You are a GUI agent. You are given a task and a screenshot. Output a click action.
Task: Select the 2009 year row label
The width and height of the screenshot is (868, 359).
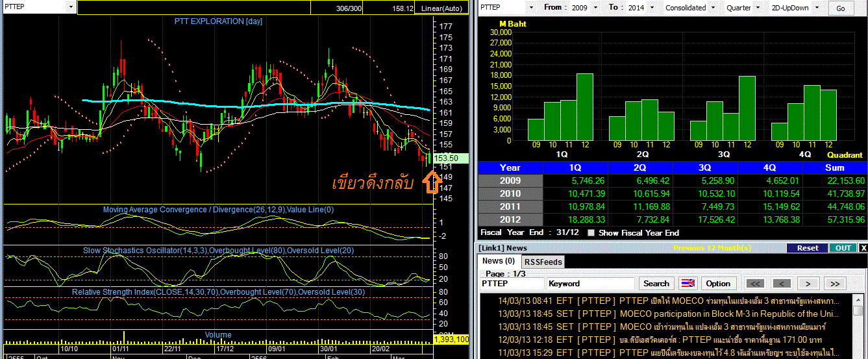click(510, 180)
